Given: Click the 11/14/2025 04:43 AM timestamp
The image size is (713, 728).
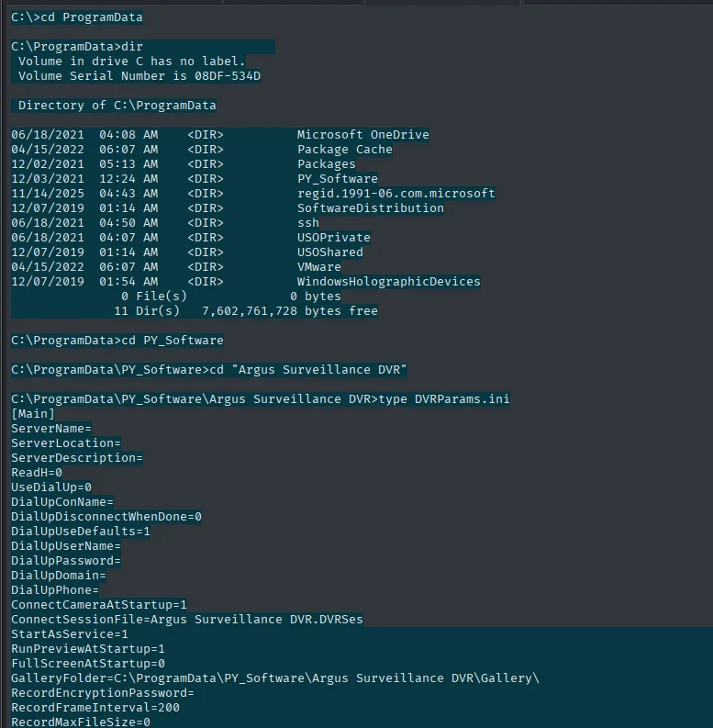Looking at the screenshot, I should point(84,194).
